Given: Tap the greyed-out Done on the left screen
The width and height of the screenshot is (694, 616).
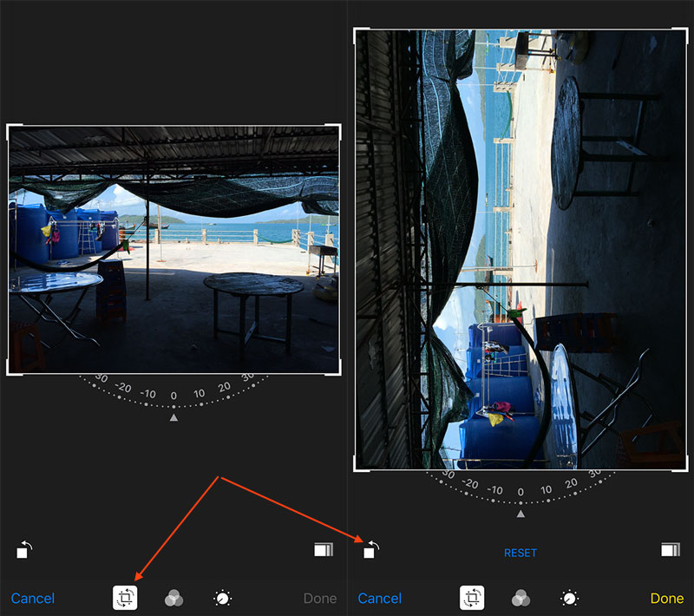Looking at the screenshot, I should pos(319,599).
